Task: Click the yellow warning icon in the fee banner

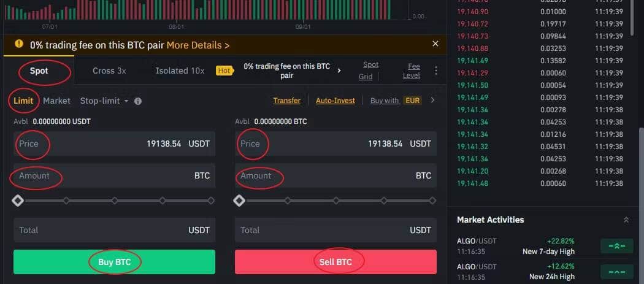Action: (19, 44)
